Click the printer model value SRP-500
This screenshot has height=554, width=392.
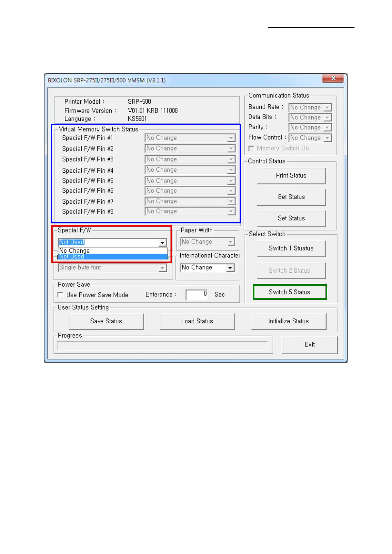tap(140, 102)
